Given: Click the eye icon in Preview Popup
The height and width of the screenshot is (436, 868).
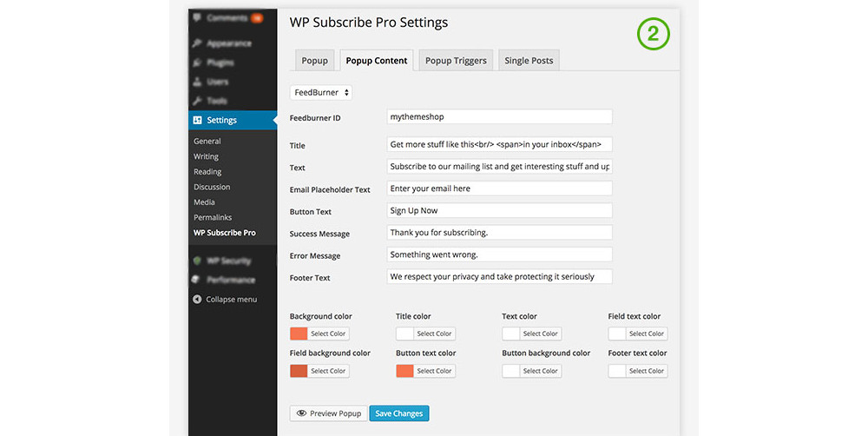Looking at the screenshot, I should point(302,413).
